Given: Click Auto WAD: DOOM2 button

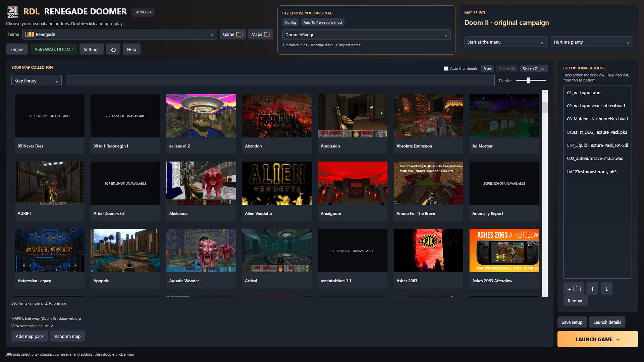Looking at the screenshot, I should coord(54,49).
